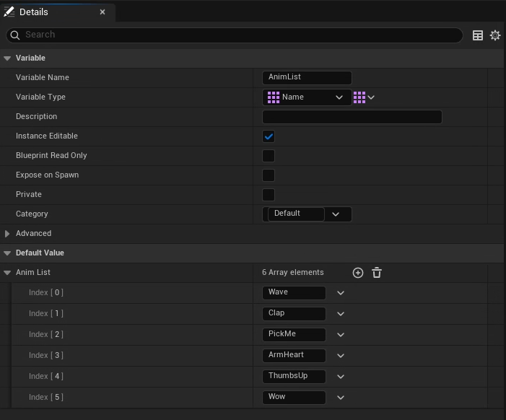The height and width of the screenshot is (420, 506).
Task: Open the property matrix table view icon
Action: click(478, 35)
